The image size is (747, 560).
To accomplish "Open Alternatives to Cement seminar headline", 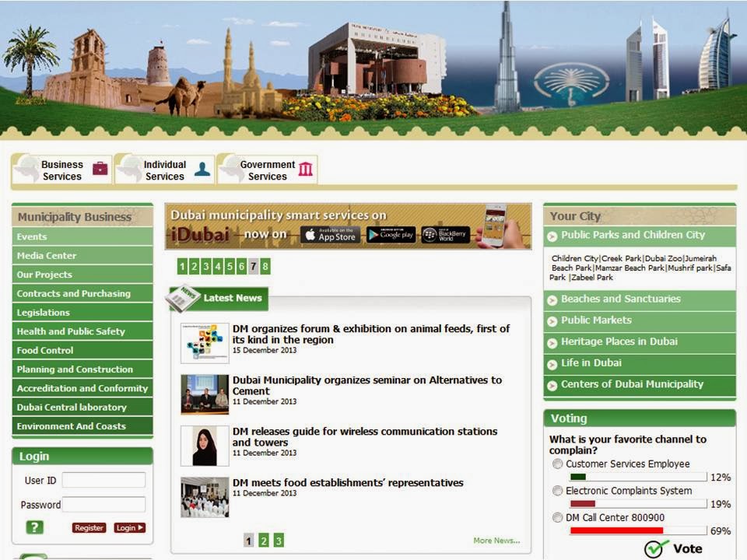I will (x=366, y=386).
